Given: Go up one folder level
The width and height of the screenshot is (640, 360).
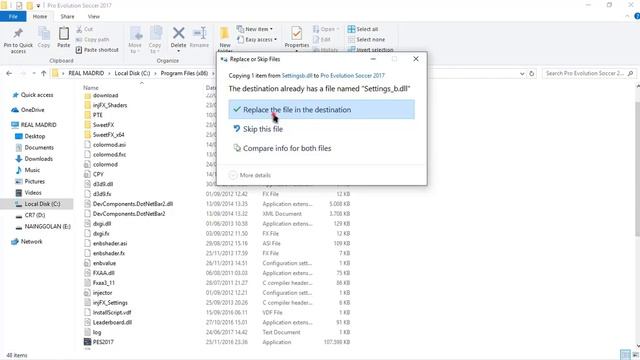Looking at the screenshot, I should click(x=43, y=73).
